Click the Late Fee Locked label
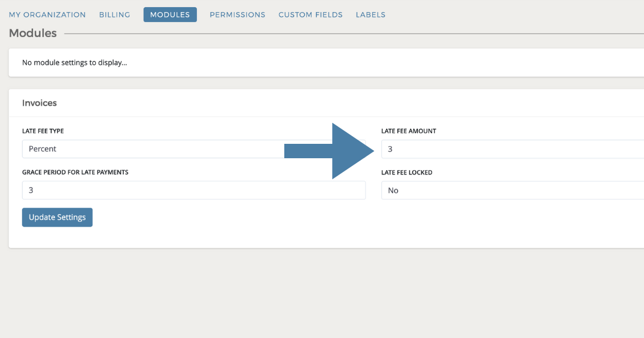Screen dimensions: 644x338 coord(406,172)
